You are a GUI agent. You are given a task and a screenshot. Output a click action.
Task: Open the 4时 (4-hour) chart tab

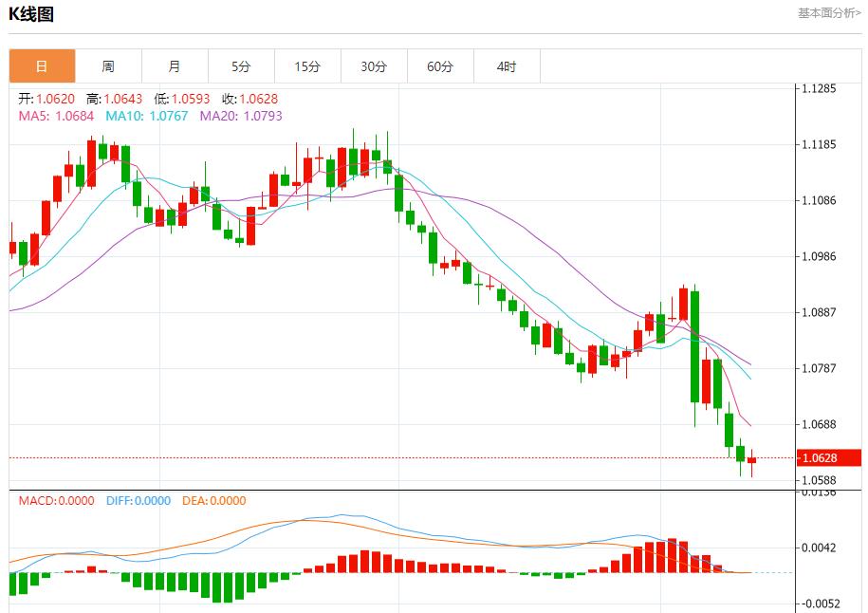[x=507, y=66]
